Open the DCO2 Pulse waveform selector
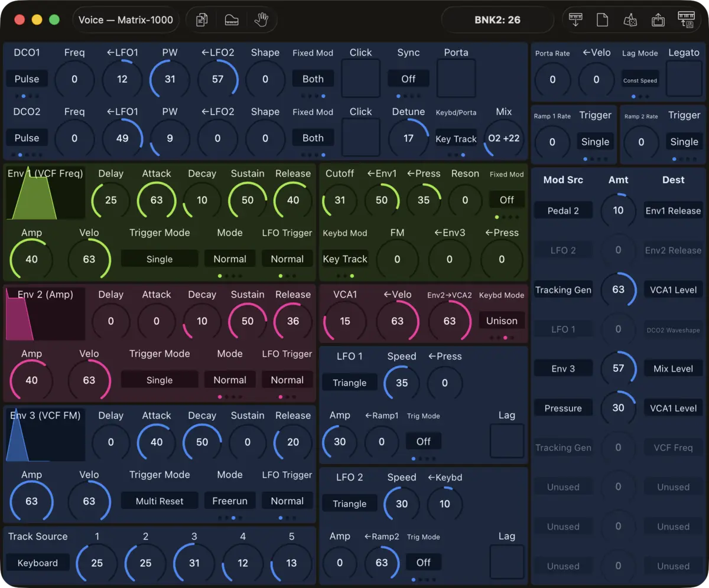The image size is (709, 588). pyautogui.click(x=27, y=138)
